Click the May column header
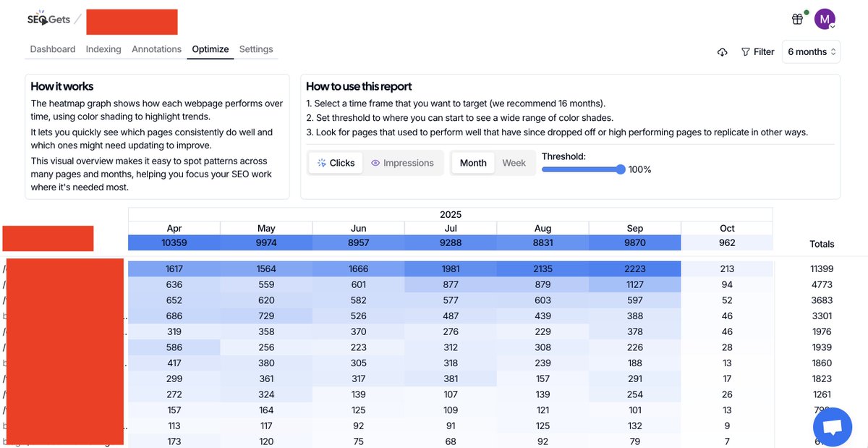Viewport: 868px width, 448px height. click(x=266, y=228)
